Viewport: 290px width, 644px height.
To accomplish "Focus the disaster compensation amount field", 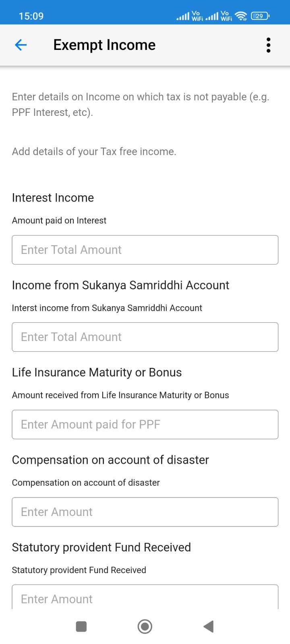I will (145, 512).
